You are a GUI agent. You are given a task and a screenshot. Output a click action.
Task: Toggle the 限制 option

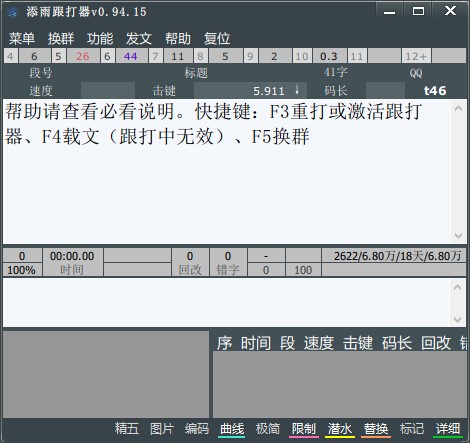click(x=304, y=429)
